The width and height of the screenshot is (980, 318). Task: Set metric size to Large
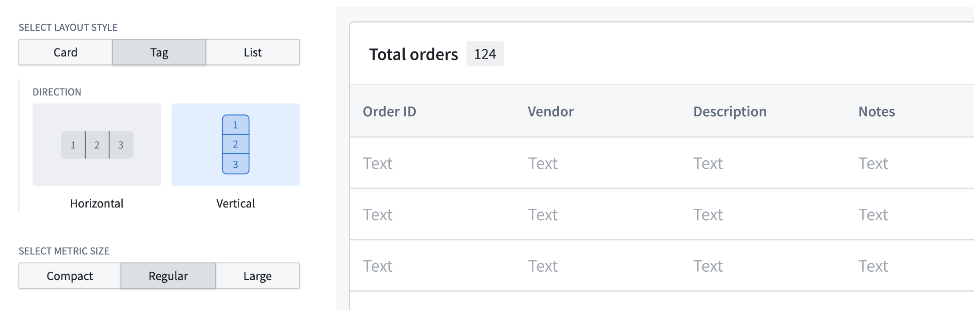257,276
